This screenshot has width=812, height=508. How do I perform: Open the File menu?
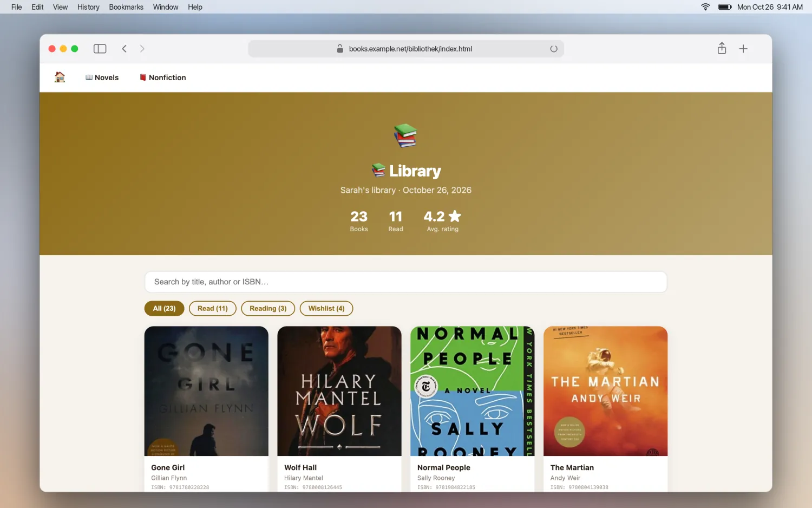click(17, 7)
